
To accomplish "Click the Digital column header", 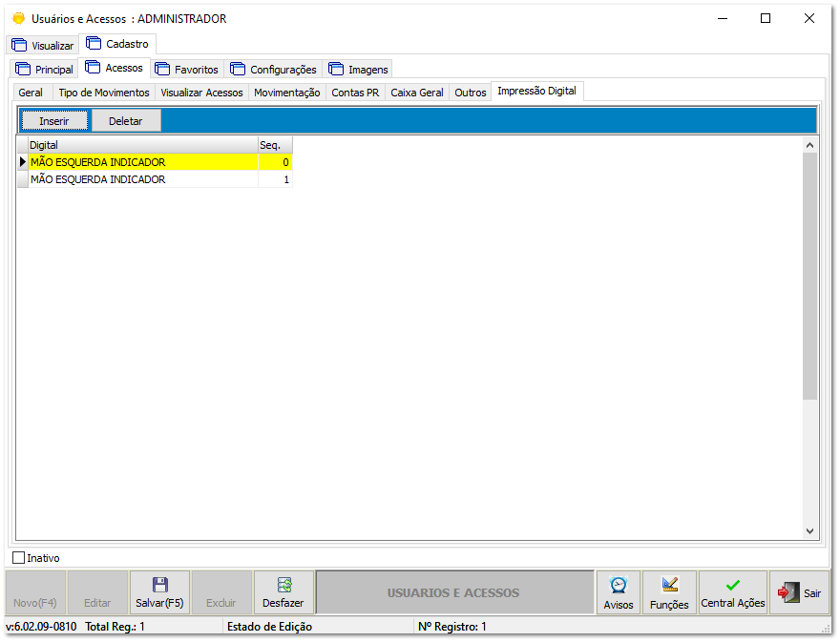I will click(141, 145).
